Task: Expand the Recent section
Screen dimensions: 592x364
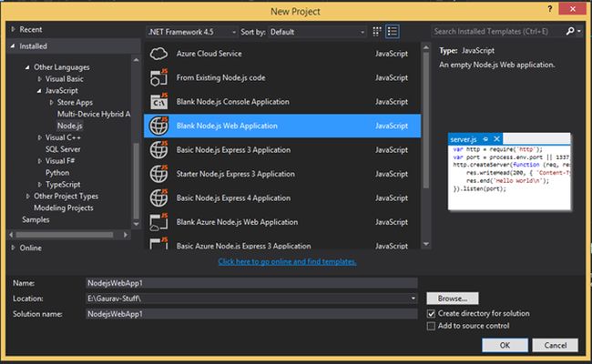Action: [14, 29]
